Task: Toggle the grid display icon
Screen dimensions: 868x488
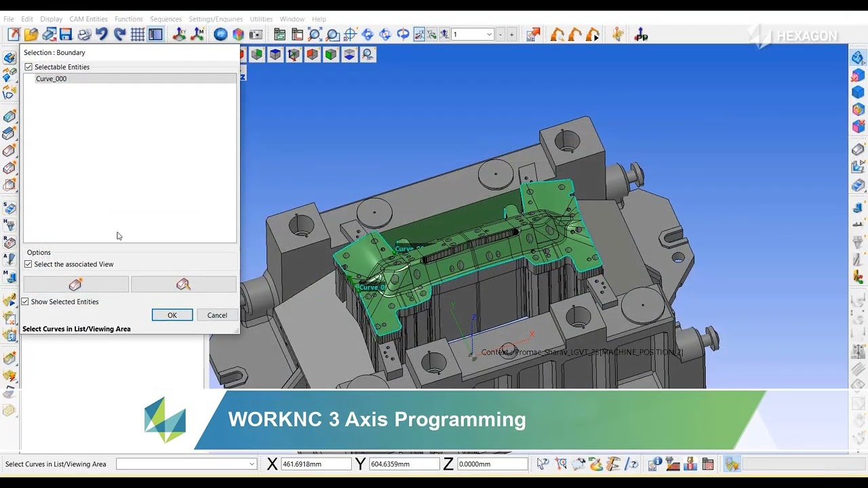Action: pyautogui.click(x=138, y=35)
